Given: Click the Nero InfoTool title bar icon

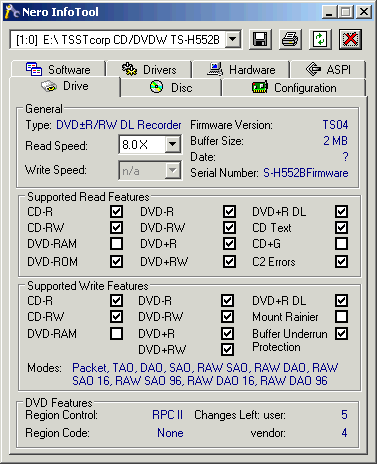Looking at the screenshot, I should pos(12,12).
